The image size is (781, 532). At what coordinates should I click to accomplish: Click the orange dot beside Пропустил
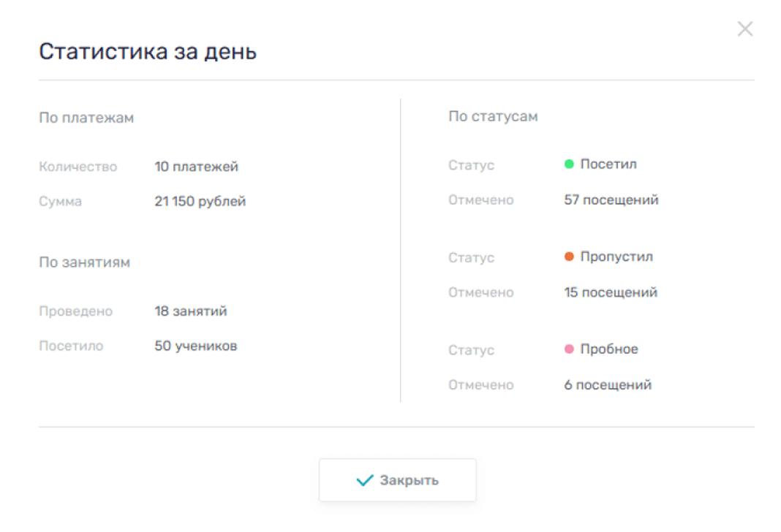coord(569,257)
